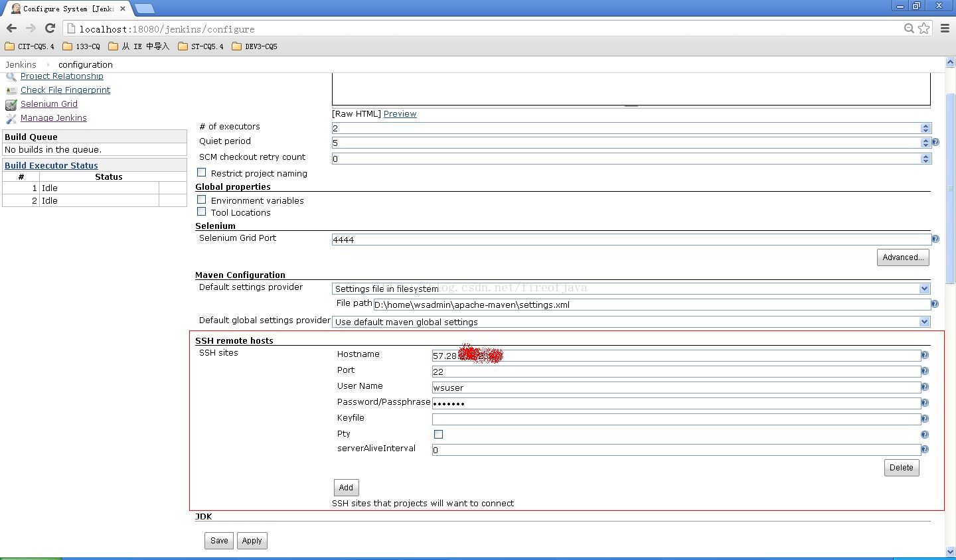The height and width of the screenshot is (560, 956).
Task: Open Default global settings provider dropdown
Action: point(631,322)
